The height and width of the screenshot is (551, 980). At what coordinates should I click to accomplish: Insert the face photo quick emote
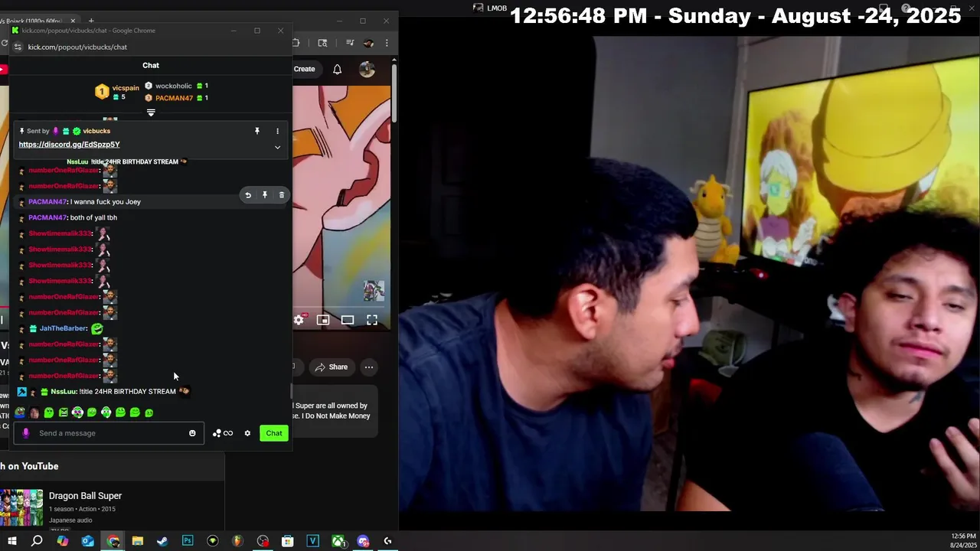pyautogui.click(x=34, y=412)
